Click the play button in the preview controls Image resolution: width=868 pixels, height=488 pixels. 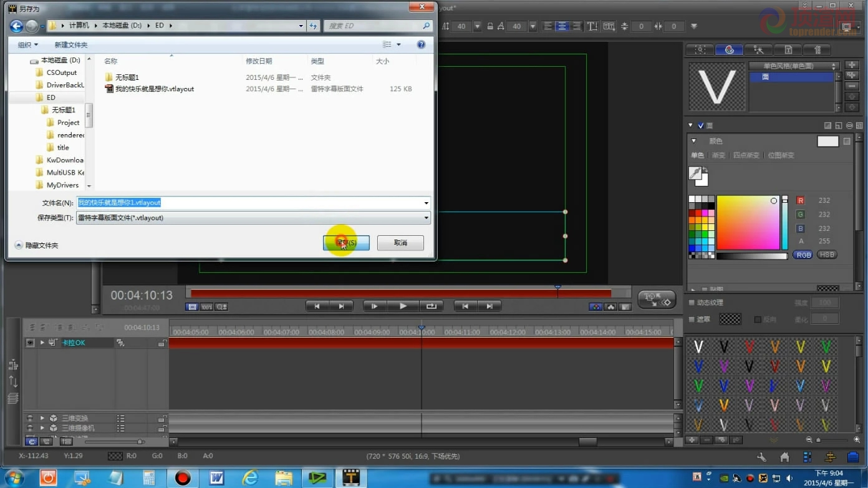coord(403,306)
